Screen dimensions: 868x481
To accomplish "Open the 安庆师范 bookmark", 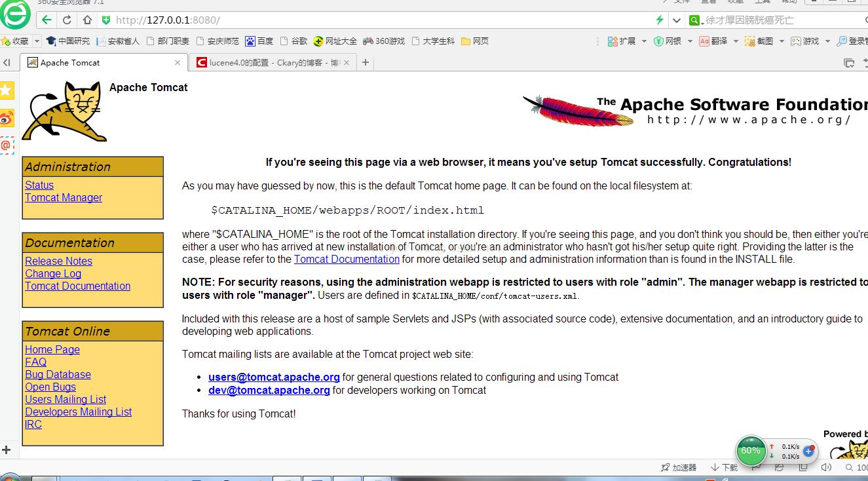I will (x=217, y=41).
